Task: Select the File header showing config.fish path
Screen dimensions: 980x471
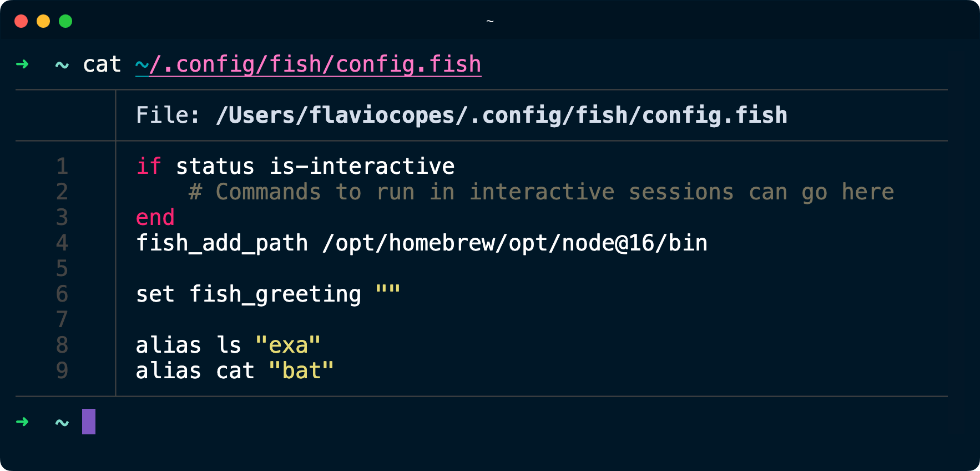Action: tap(461, 115)
